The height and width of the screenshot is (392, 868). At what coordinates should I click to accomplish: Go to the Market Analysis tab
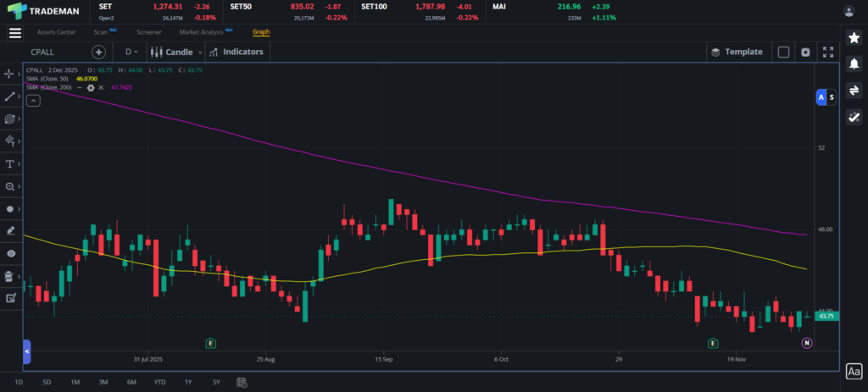pos(201,32)
